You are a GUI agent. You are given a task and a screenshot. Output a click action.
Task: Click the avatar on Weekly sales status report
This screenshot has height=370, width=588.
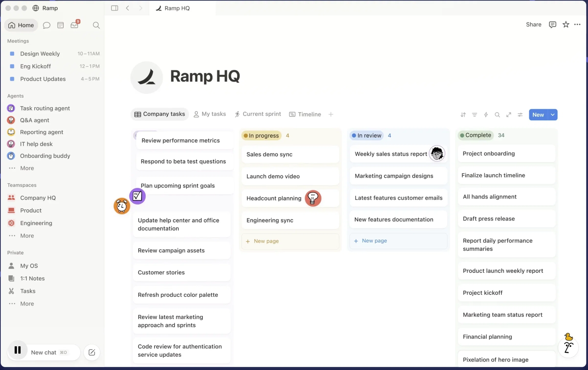[437, 154]
